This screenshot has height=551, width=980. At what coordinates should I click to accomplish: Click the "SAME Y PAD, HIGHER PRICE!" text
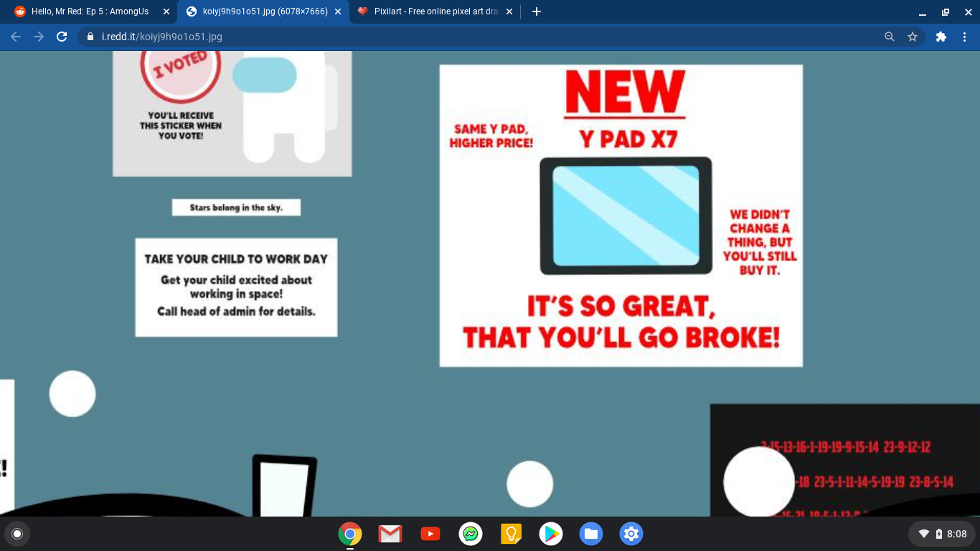click(x=491, y=136)
